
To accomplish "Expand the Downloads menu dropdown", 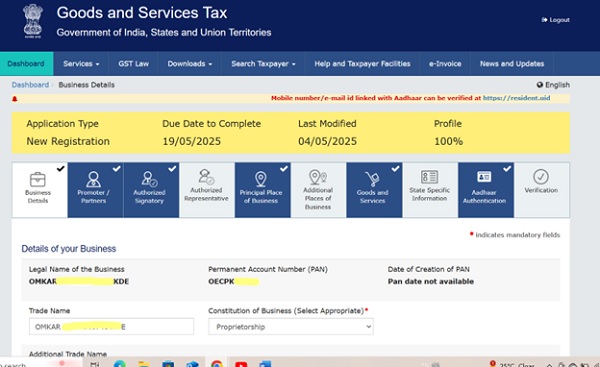I will [x=190, y=64].
